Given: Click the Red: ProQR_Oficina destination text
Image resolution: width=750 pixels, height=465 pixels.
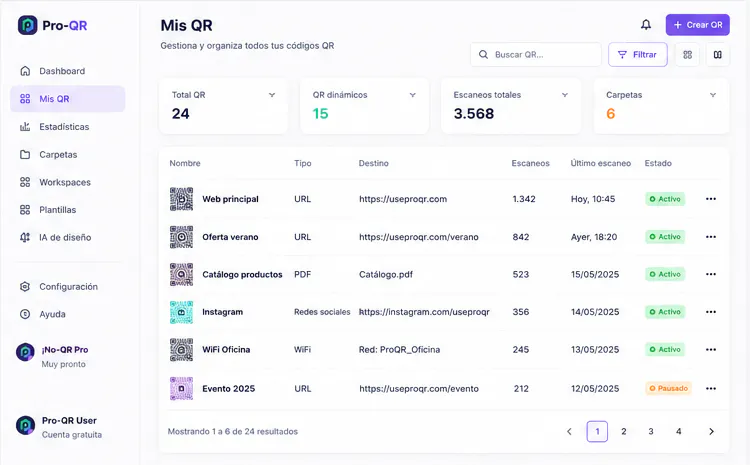Looking at the screenshot, I should click(x=399, y=350).
